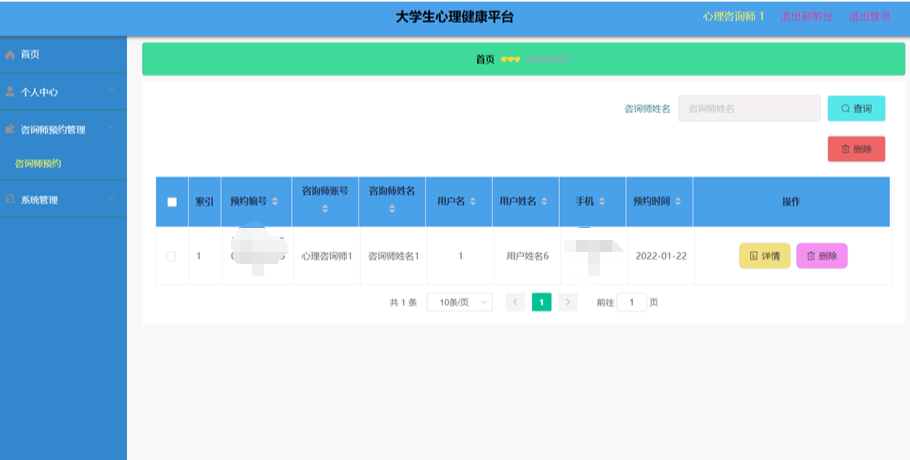Image resolution: width=910 pixels, height=460 pixels.
Task: Delete the row with the pink 删除 button
Action: 822,256
